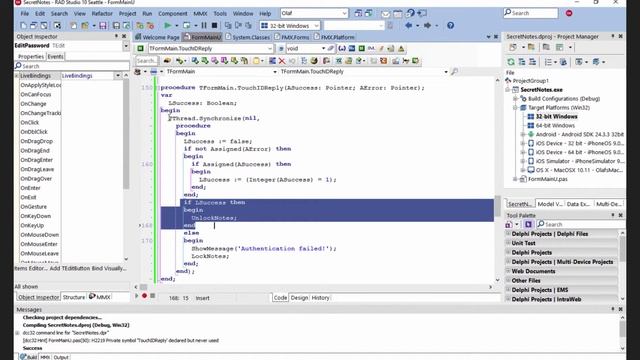Screen dimensions: 640x360
Task: Click the magnifier icon right of method combo
Action: point(454,72)
